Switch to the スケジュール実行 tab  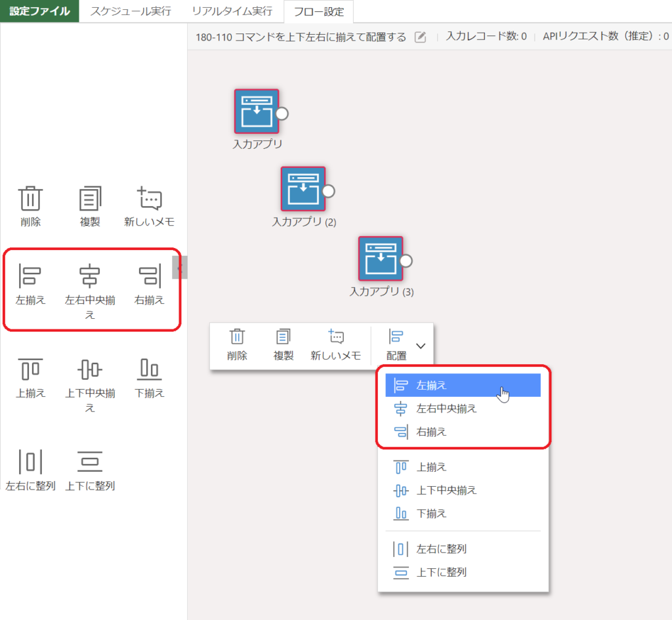[x=131, y=11]
